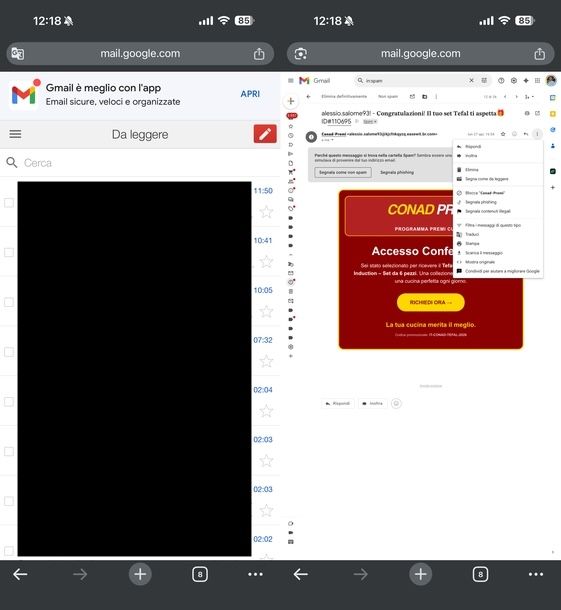This screenshot has height=610, width=561.
Task: Tap APRI to open the Gmail app
Action: coord(250,94)
